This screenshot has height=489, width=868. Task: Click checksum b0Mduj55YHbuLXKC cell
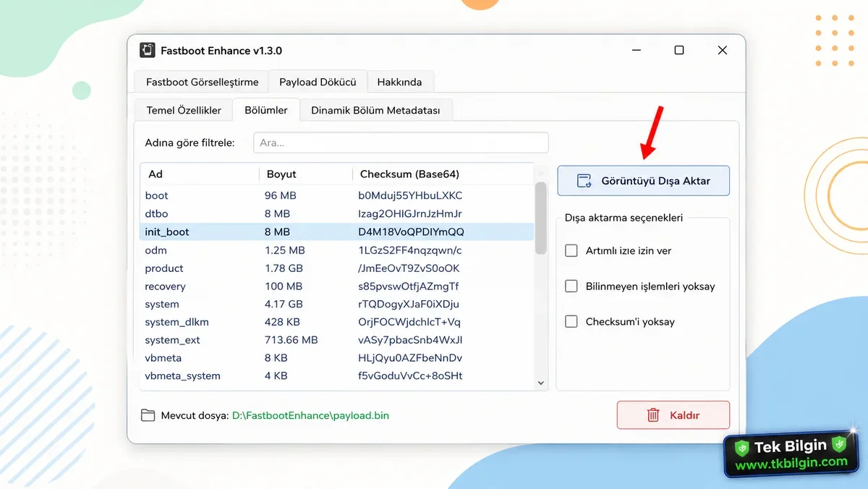pos(410,195)
